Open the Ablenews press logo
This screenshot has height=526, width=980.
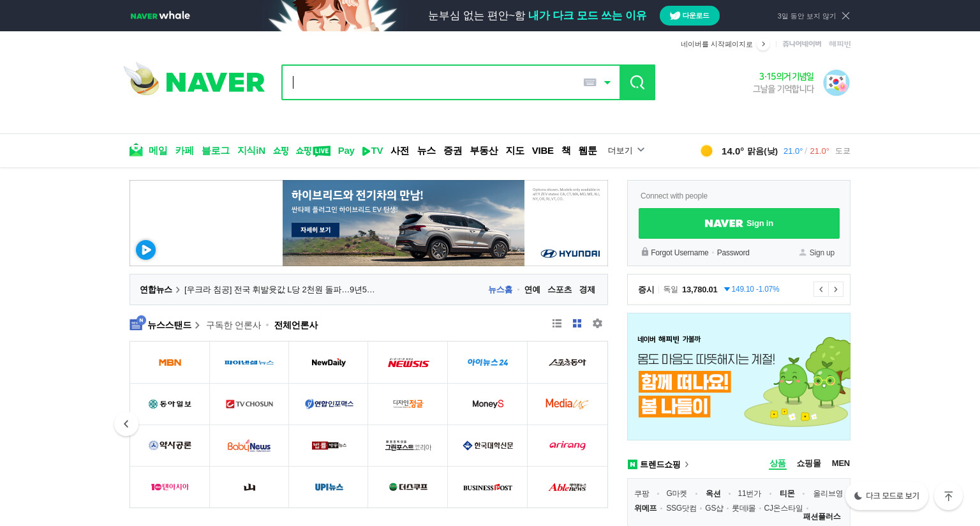point(567,487)
